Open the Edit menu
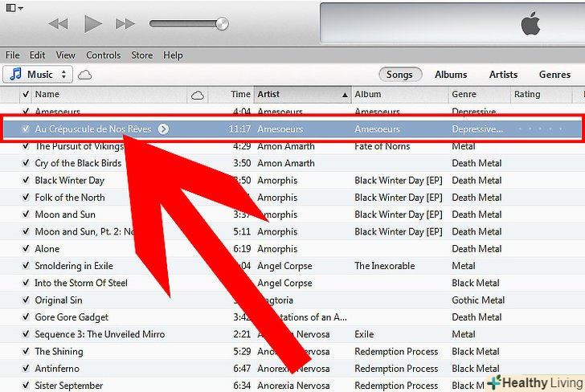The height and width of the screenshot is (392, 585). 37,55
